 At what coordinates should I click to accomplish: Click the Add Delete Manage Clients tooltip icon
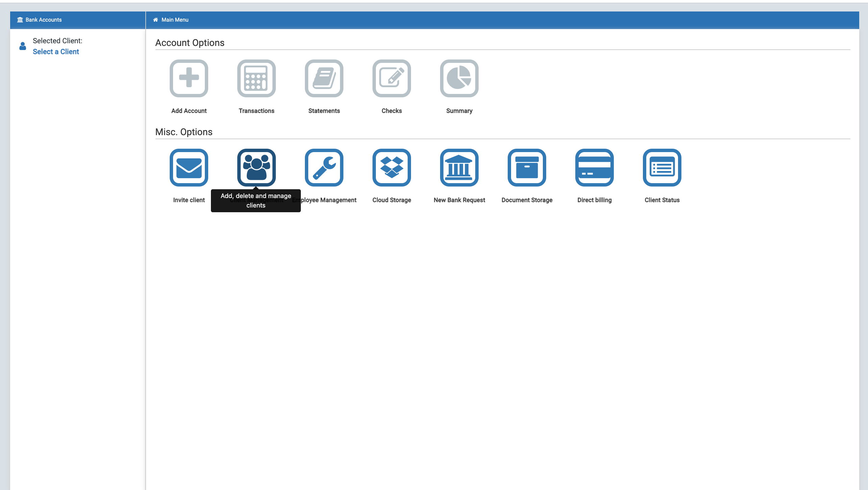click(x=256, y=167)
